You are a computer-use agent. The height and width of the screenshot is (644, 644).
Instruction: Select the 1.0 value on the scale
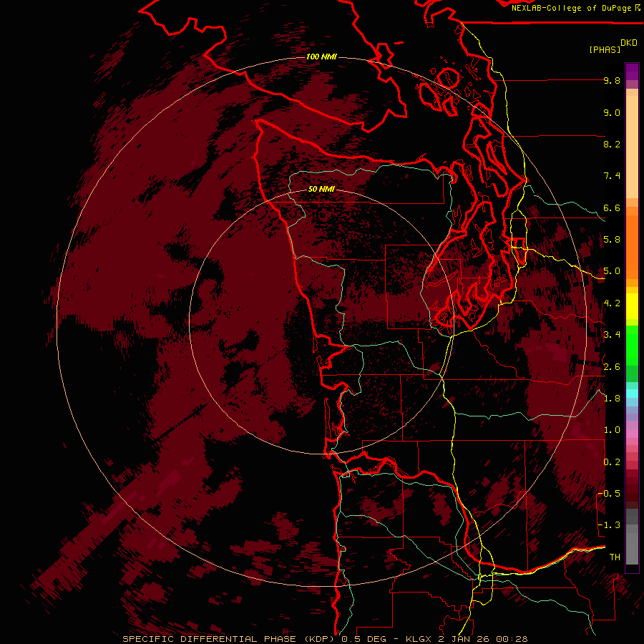(612, 431)
